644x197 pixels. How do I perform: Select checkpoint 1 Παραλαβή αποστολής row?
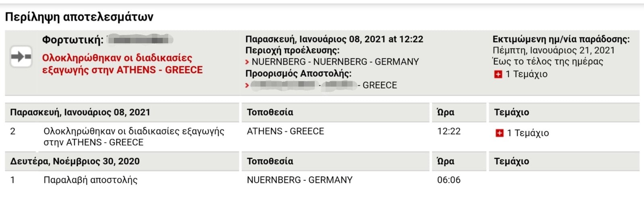click(322, 180)
